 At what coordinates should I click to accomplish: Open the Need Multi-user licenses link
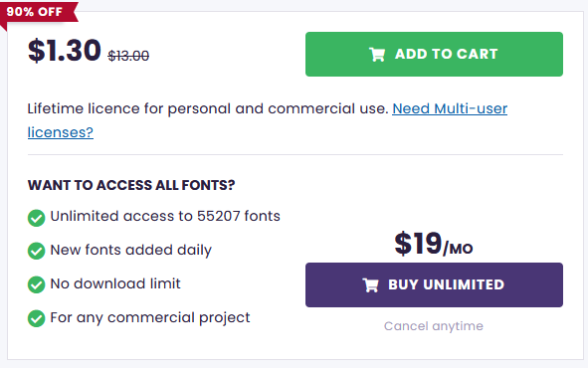[x=450, y=108]
